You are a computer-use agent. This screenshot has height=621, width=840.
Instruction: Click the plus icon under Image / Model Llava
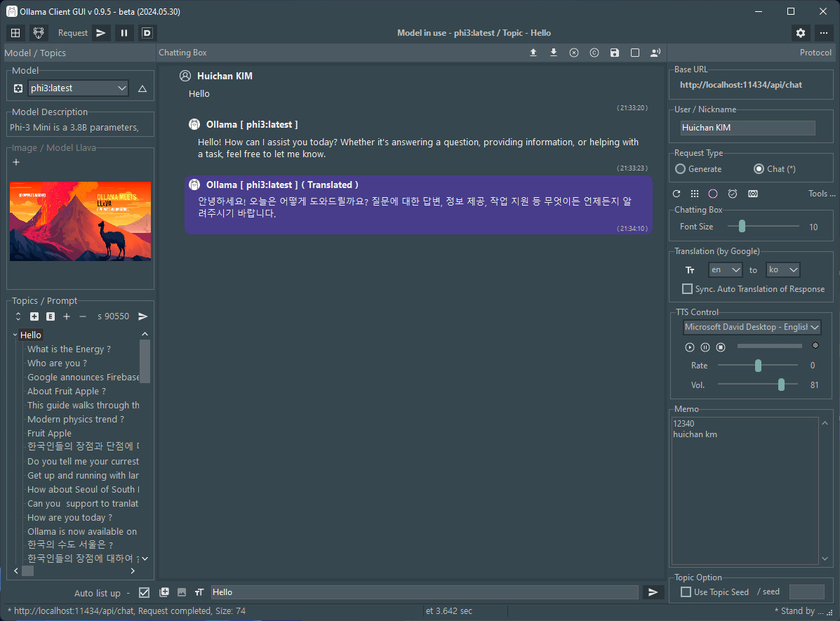tap(16, 162)
